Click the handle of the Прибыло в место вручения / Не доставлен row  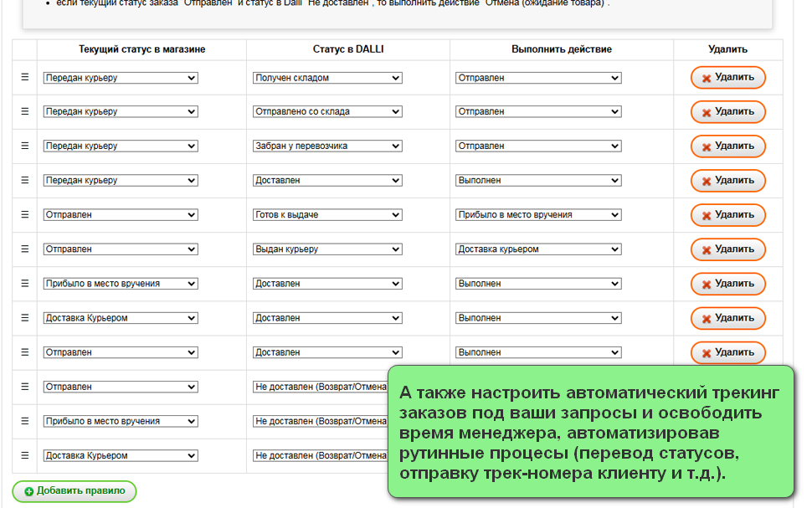tap(25, 421)
